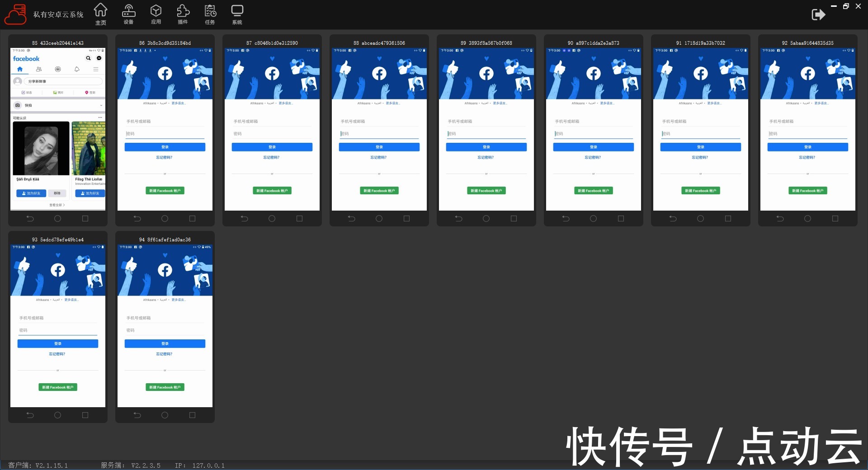Focus 手机号或邮箱 field on device 90
The width and height of the screenshot is (868, 470).
point(594,122)
